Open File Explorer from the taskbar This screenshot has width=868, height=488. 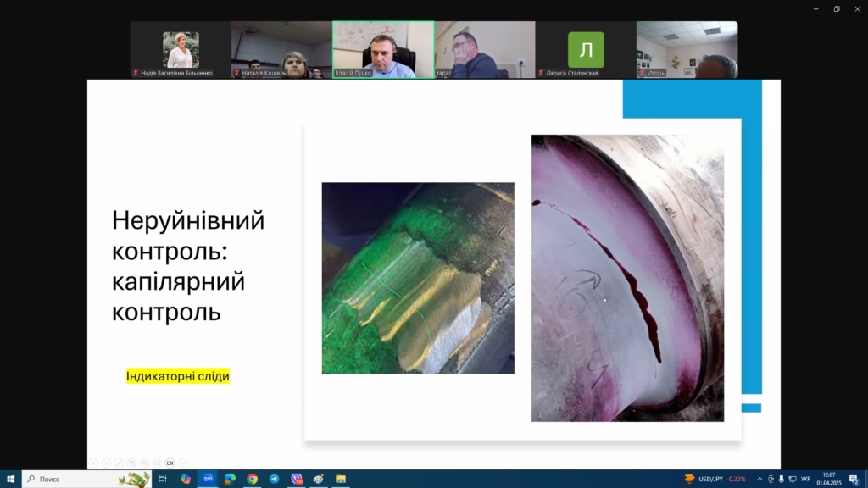pos(340,479)
